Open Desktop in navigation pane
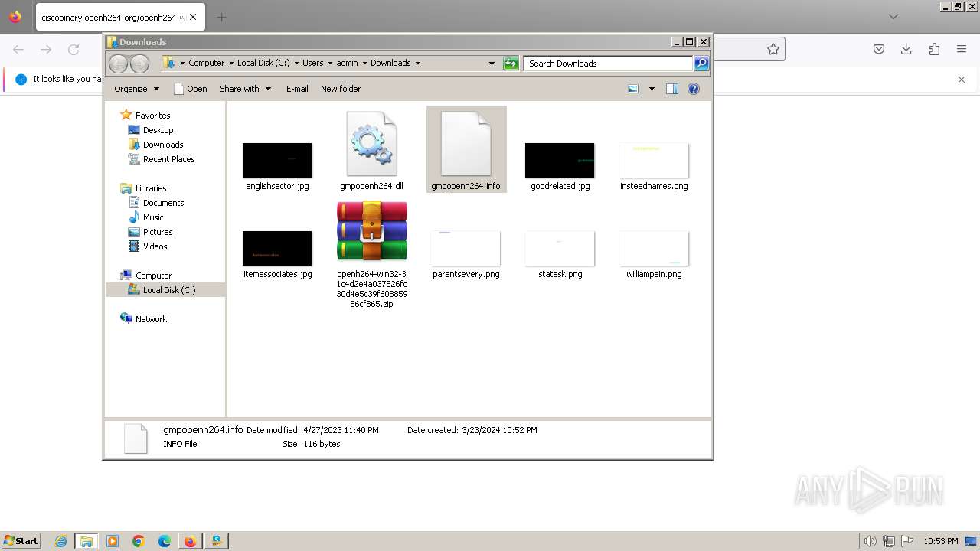The image size is (980, 551). pyautogui.click(x=158, y=130)
